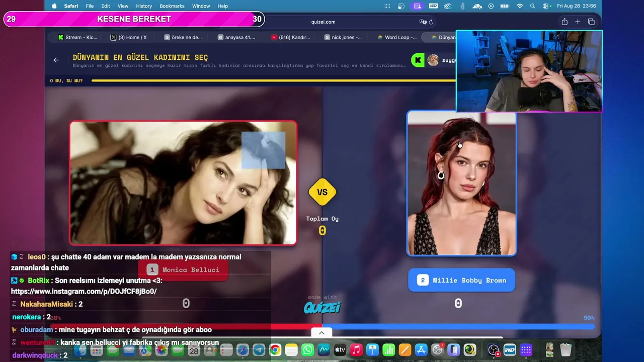Image resolution: width=644 pixels, height=362 pixels.
Task: Open the View menu
Action: coord(123,6)
